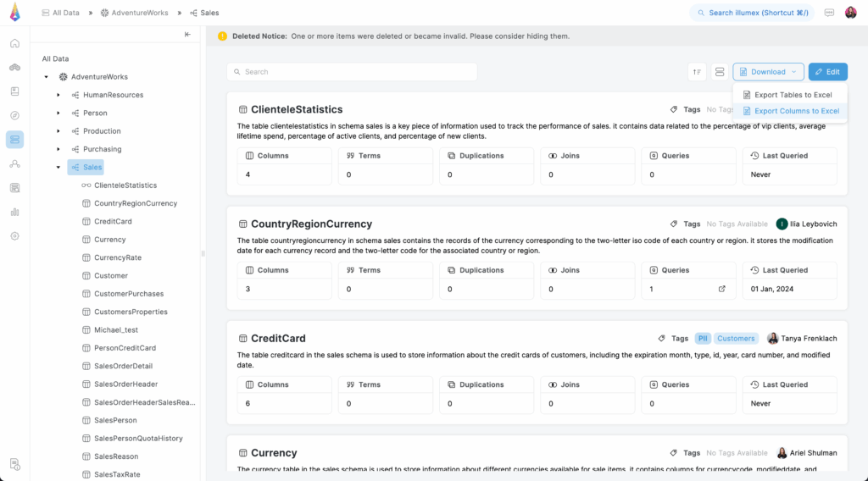Click the compass explore icon in sidebar
Viewport: 868px width, 481px height.
(x=14, y=115)
